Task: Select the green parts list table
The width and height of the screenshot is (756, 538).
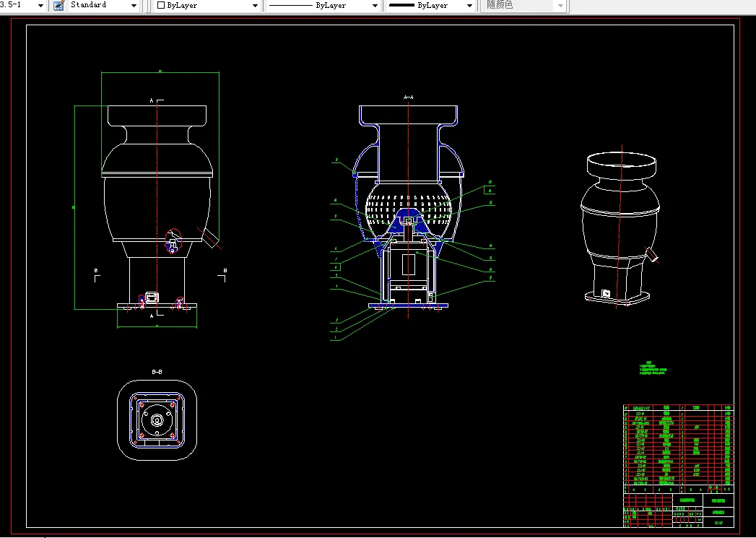Action: pos(677,448)
